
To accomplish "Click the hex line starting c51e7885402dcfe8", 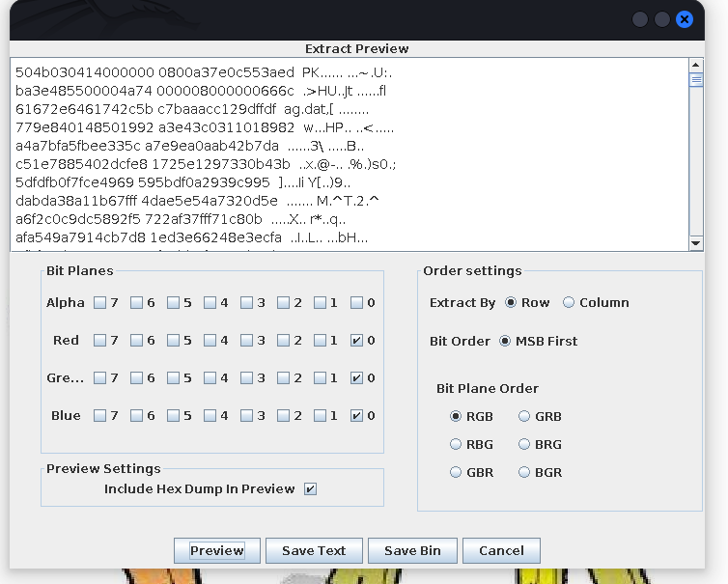I will [206, 164].
